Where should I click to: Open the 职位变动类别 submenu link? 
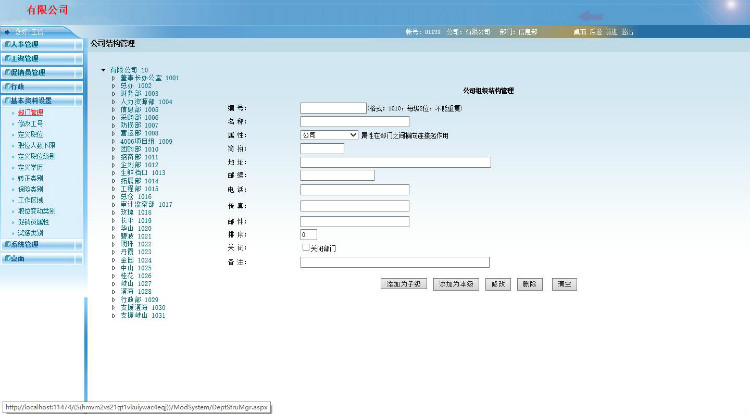coord(36,211)
